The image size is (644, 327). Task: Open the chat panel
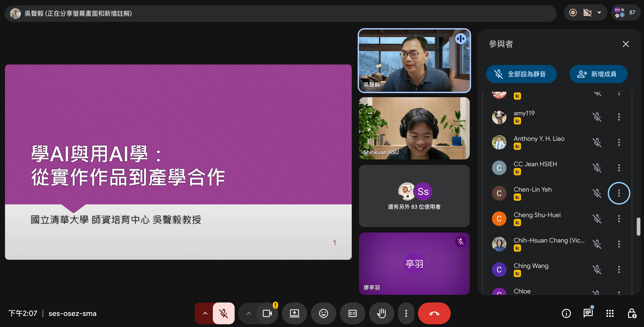(x=588, y=313)
